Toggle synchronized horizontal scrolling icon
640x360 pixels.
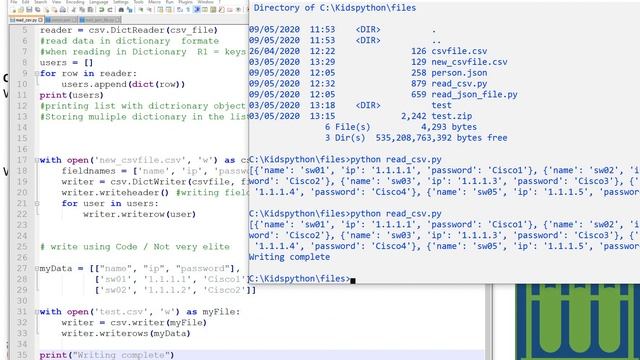169,9
